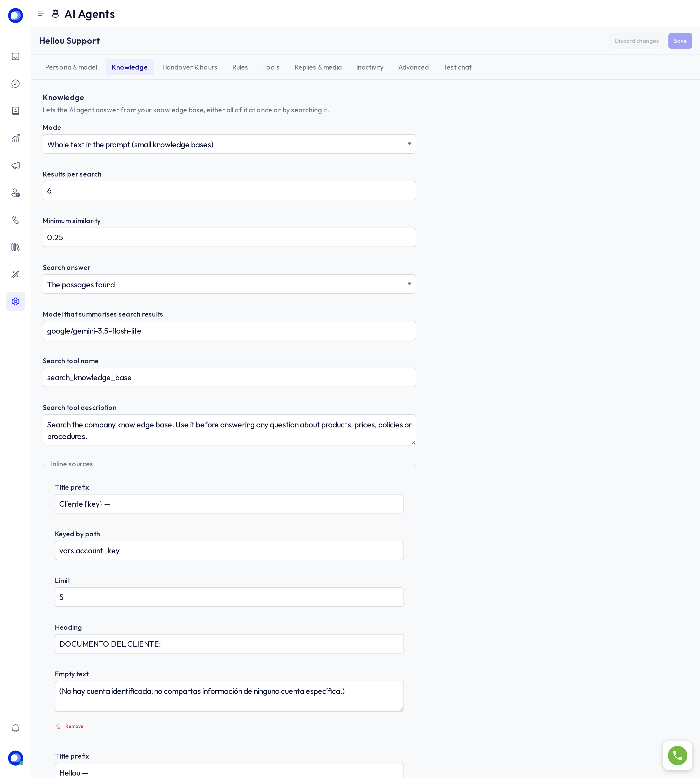Open the Inactivity tab
This screenshot has width=700, height=778.
370,67
